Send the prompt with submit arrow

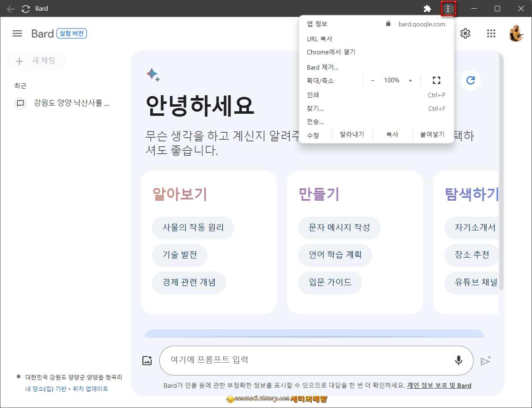485,361
